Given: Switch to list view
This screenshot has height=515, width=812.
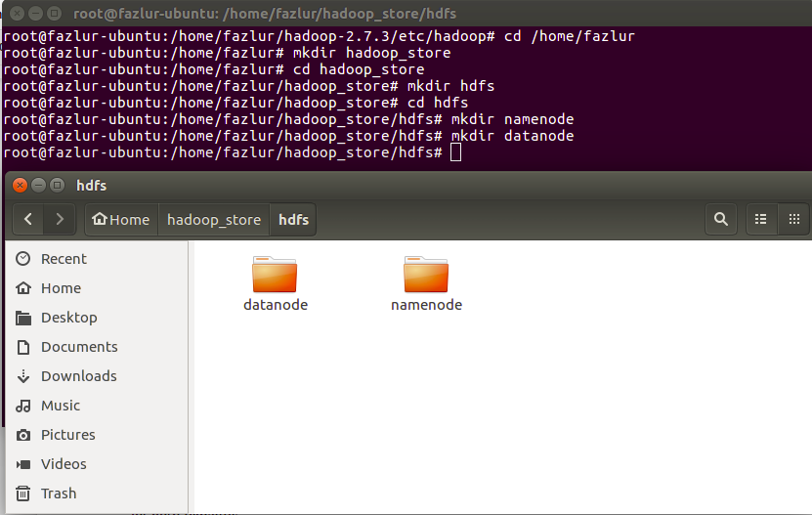Looking at the screenshot, I should click(x=761, y=219).
